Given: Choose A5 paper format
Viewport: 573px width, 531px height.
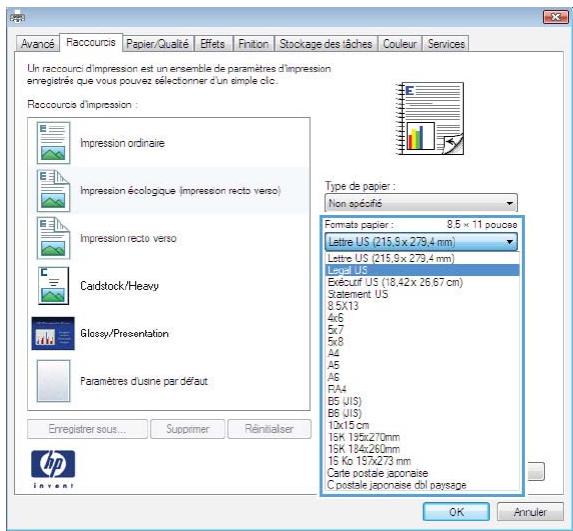Looking at the screenshot, I should click(x=422, y=365).
